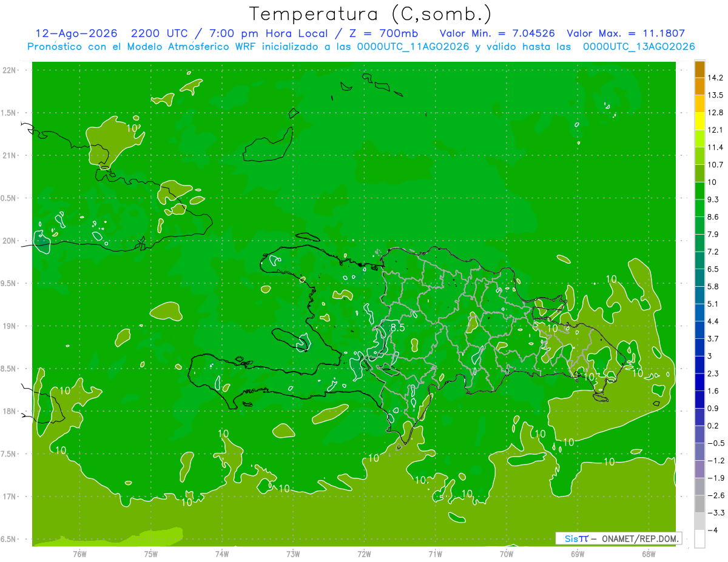The image size is (728, 562).
Task: Click 'Valor Min. = 7.04526' text
Action: coord(497,33)
